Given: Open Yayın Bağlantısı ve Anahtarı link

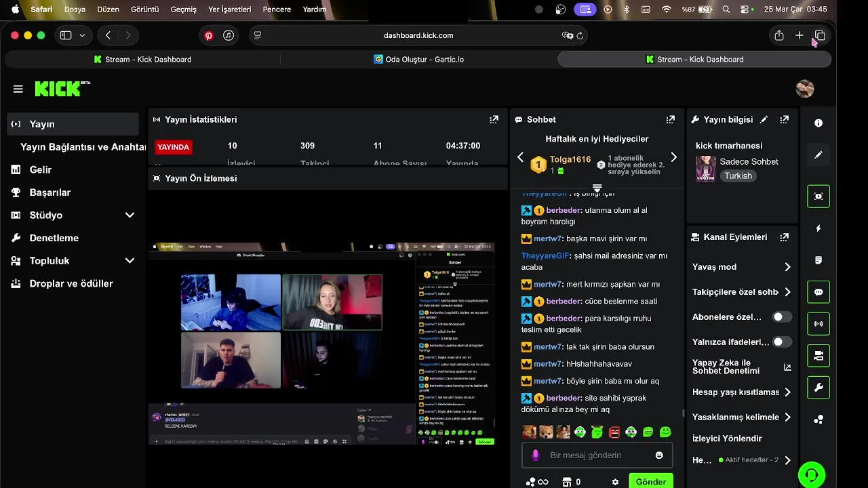Looking at the screenshot, I should click(83, 147).
